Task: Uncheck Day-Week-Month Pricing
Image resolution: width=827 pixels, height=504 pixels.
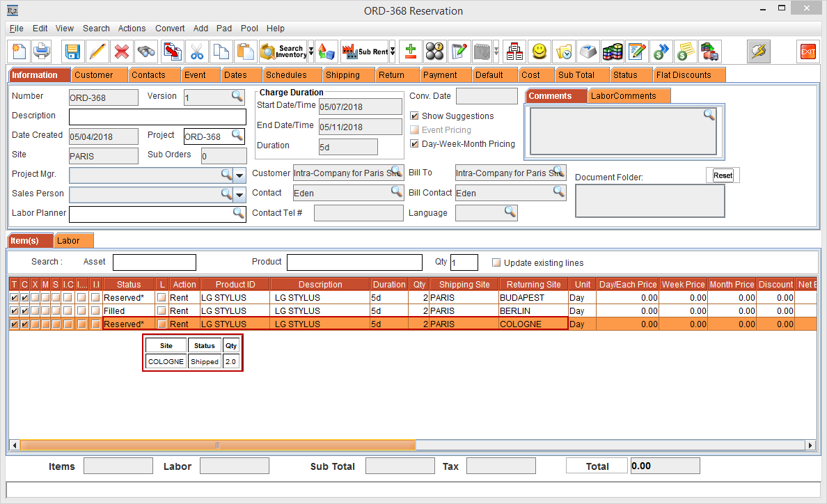Action: [x=415, y=144]
